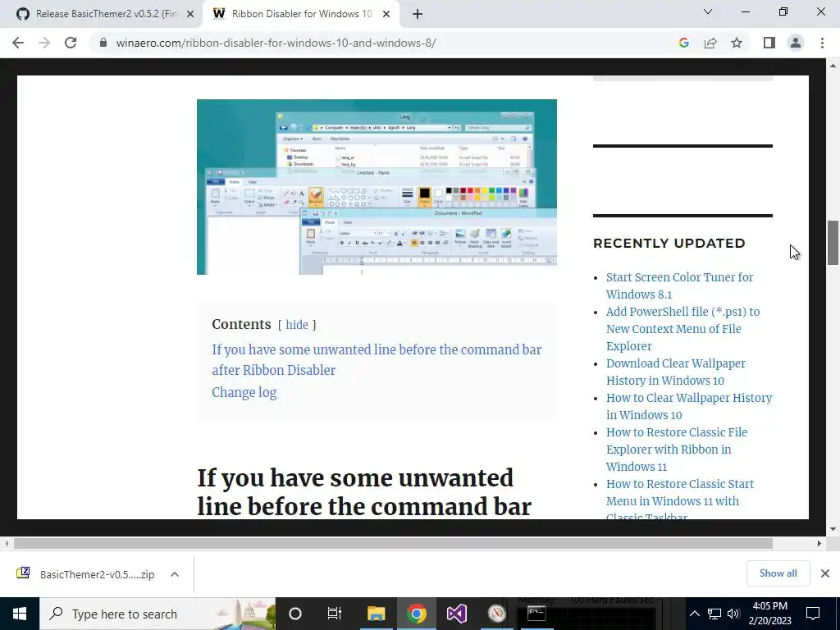Click the browser forward arrow
The image size is (840, 630).
(x=44, y=43)
